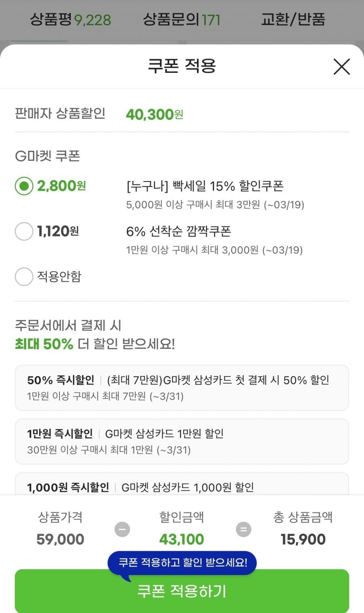Viewport: 364px width, 613px height.
Task: Tap the 상품가격 59,000 value
Action: point(60,539)
